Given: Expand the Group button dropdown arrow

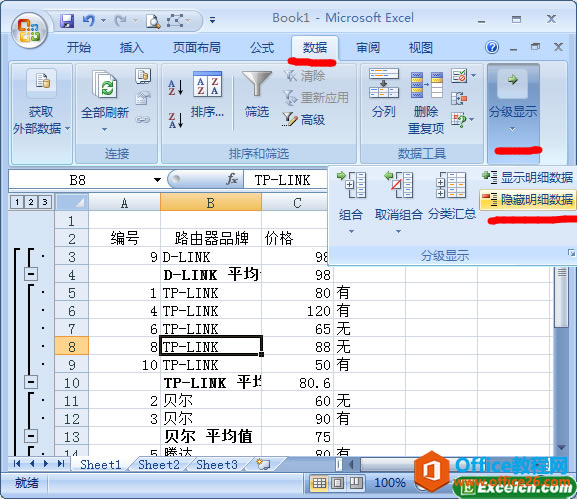Looking at the screenshot, I should point(351,231).
